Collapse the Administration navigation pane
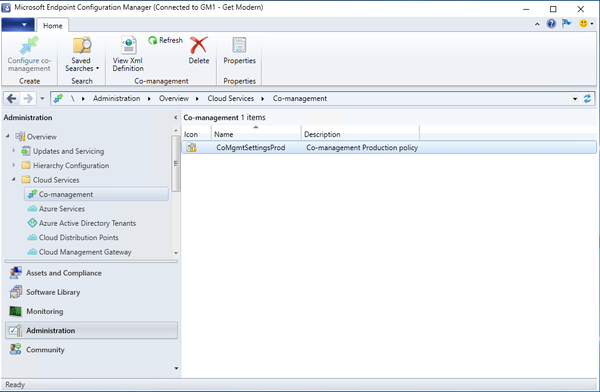 tap(175, 118)
